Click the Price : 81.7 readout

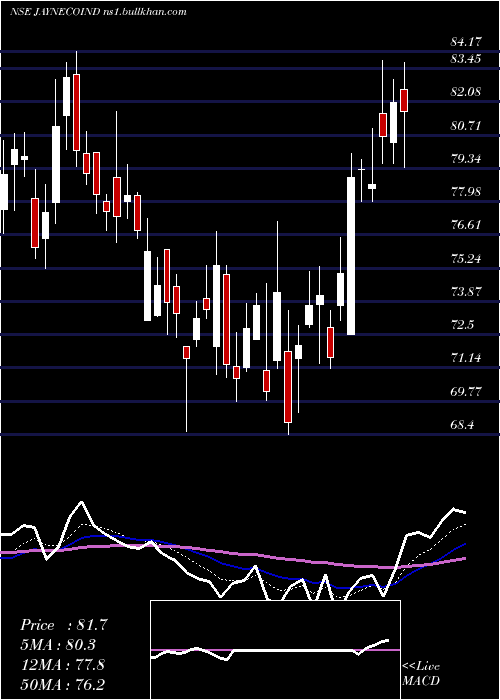tap(64, 625)
